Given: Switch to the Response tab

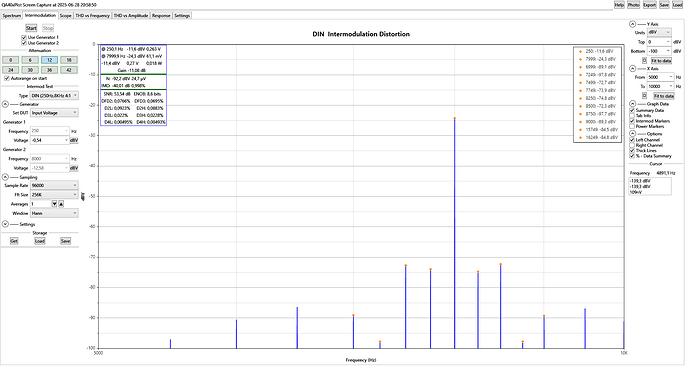Looking at the screenshot, I should click(161, 15).
